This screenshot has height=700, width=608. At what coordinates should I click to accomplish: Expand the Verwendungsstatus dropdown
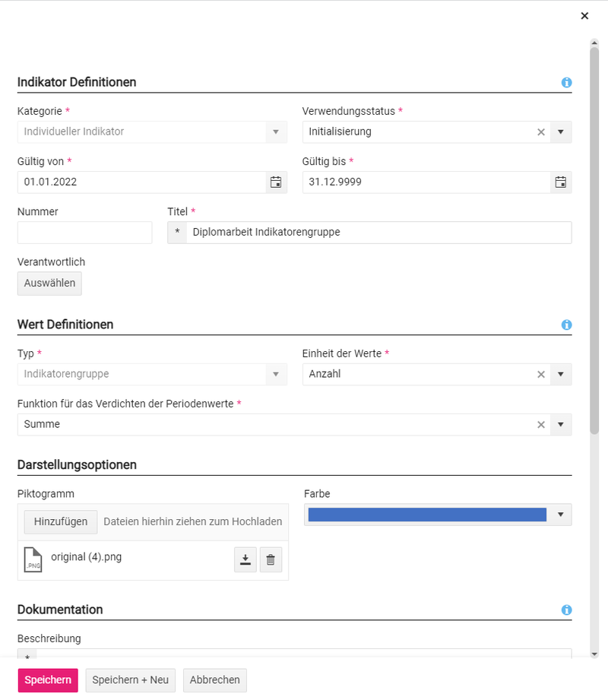(x=560, y=132)
